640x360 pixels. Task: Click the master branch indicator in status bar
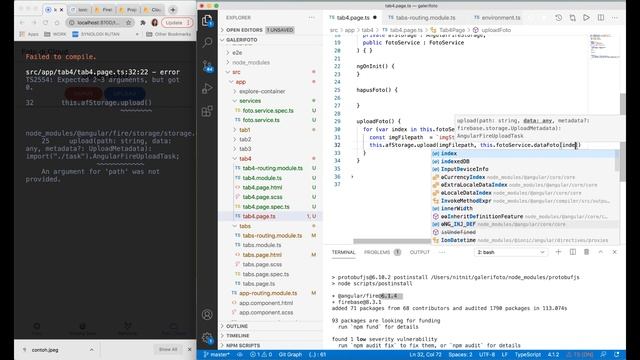click(x=216, y=355)
